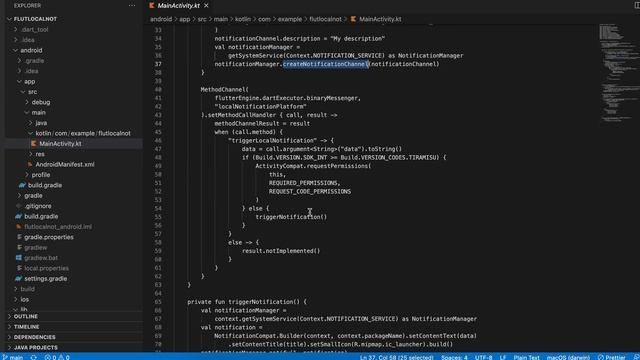Click 'example' in the breadcrumb path
640x360 pixels.
pyautogui.click(x=290, y=19)
